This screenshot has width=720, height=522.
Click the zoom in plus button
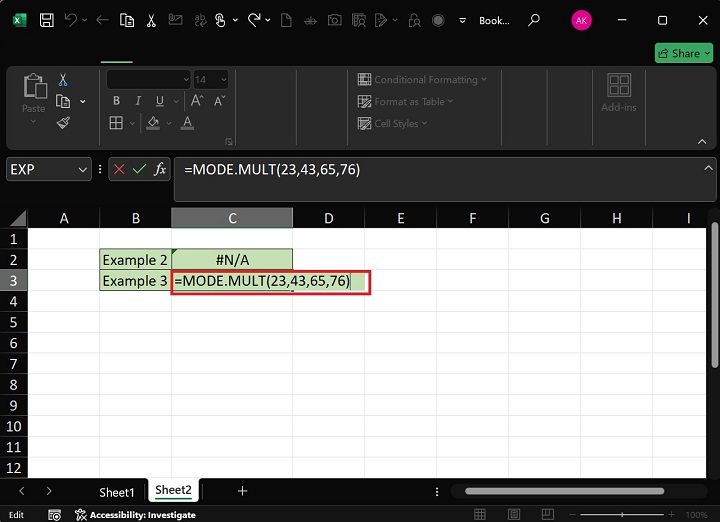(x=671, y=515)
